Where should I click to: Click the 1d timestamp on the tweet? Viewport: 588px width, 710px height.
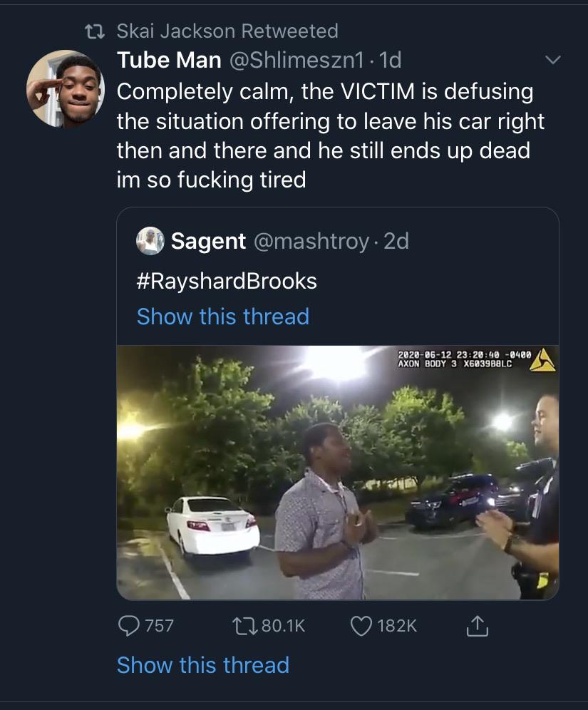[x=391, y=61]
